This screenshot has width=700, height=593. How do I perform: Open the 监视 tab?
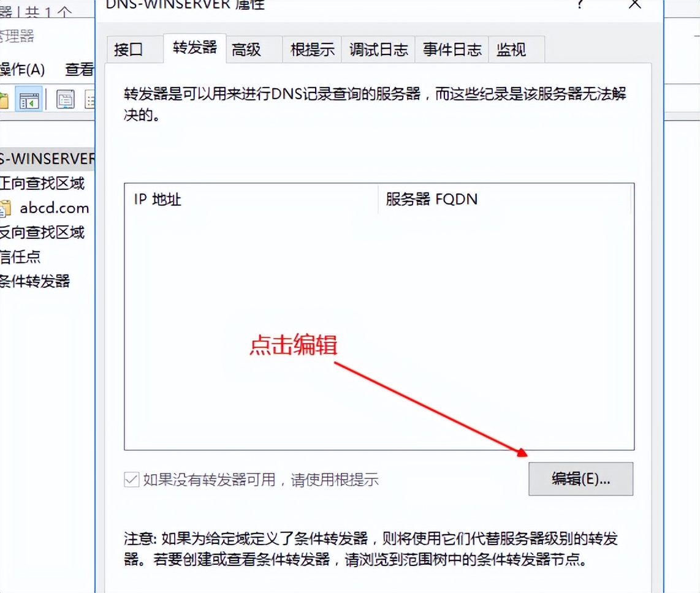coord(511,49)
